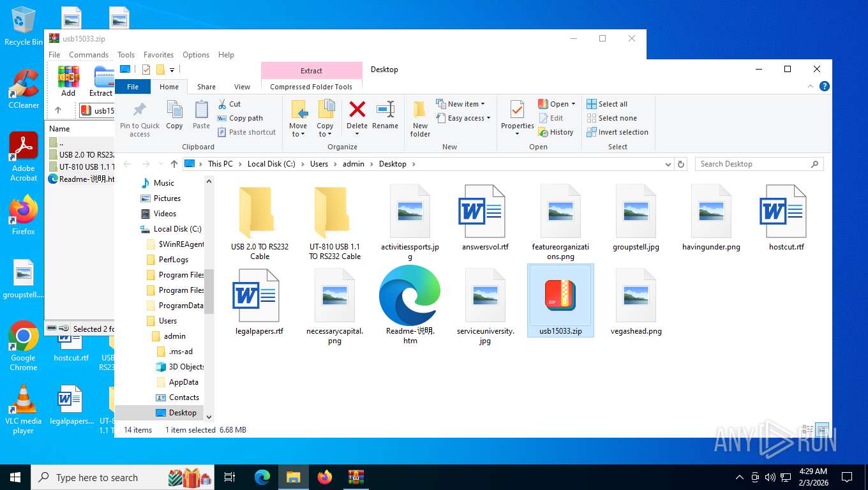Click navigation pane scrollbar down arrow
This screenshot has width=868, height=490.
(x=209, y=417)
